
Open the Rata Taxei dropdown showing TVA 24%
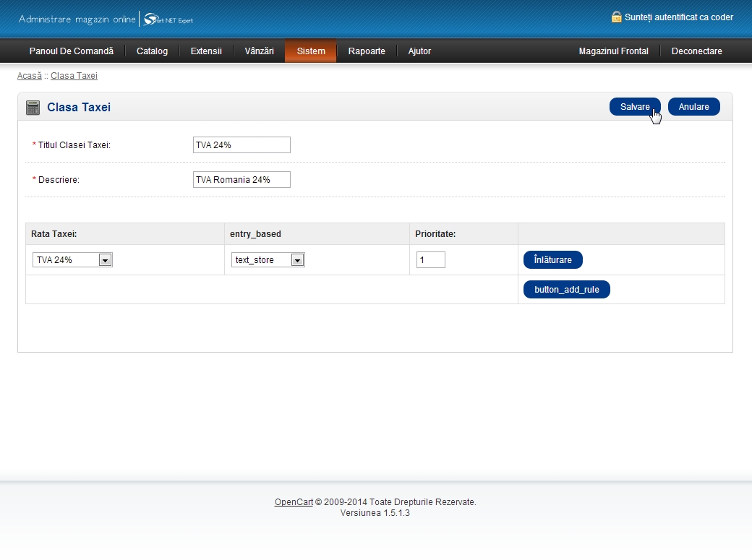pyautogui.click(x=72, y=260)
